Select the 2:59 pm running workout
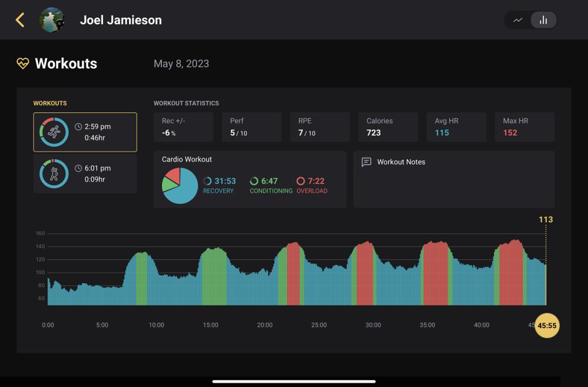 point(85,132)
